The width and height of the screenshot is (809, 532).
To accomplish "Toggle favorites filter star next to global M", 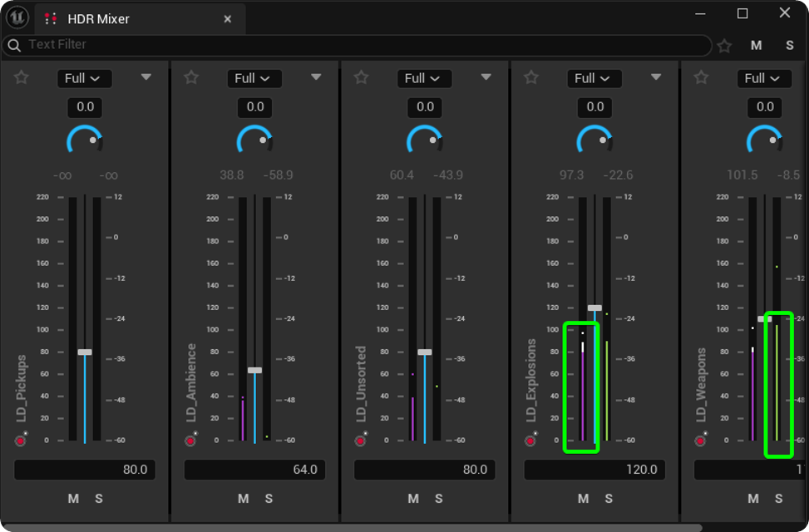I will pyautogui.click(x=724, y=46).
